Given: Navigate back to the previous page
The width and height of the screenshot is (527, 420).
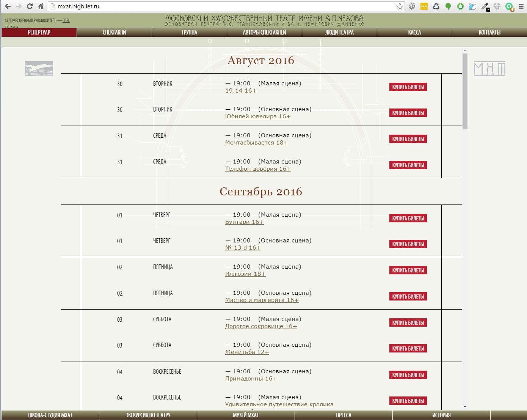Looking at the screenshot, I should point(8,6).
